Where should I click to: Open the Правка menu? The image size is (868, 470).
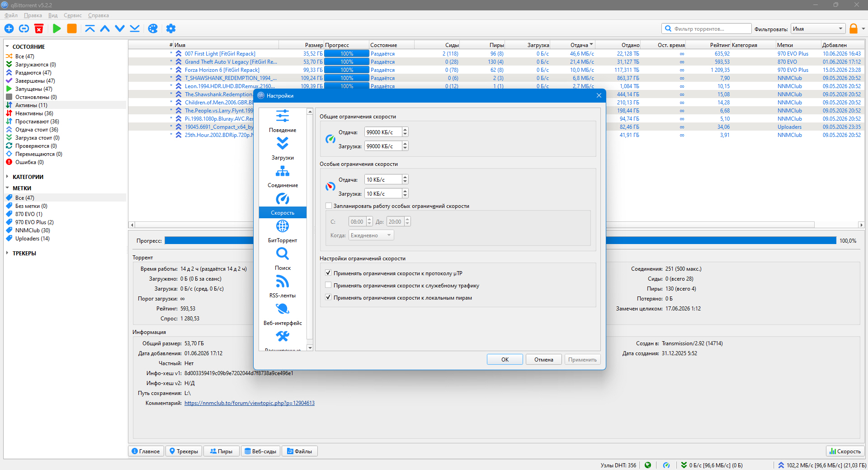(x=33, y=15)
